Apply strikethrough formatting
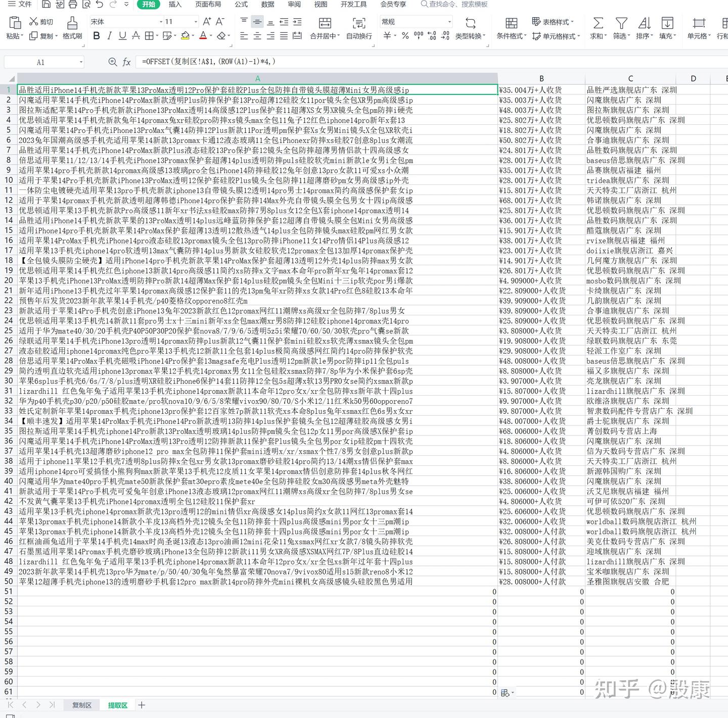Viewport: 728px width, 718px height. [x=135, y=36]
